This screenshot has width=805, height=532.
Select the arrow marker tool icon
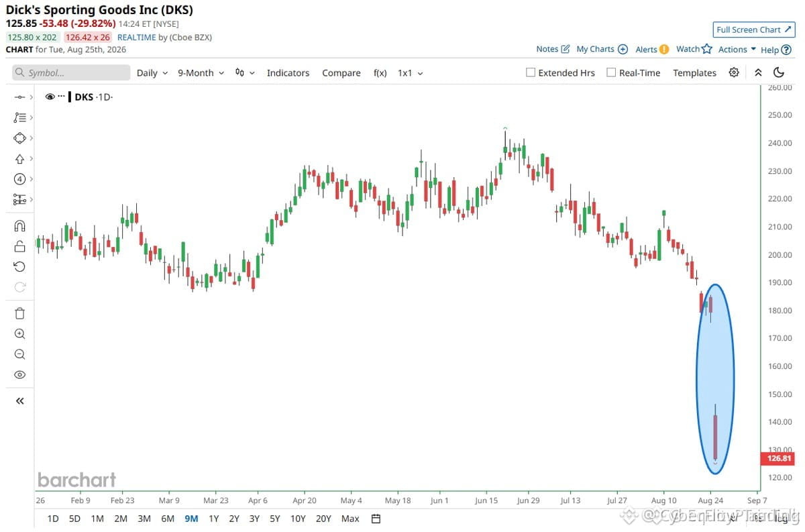click(x=19, y=159)
